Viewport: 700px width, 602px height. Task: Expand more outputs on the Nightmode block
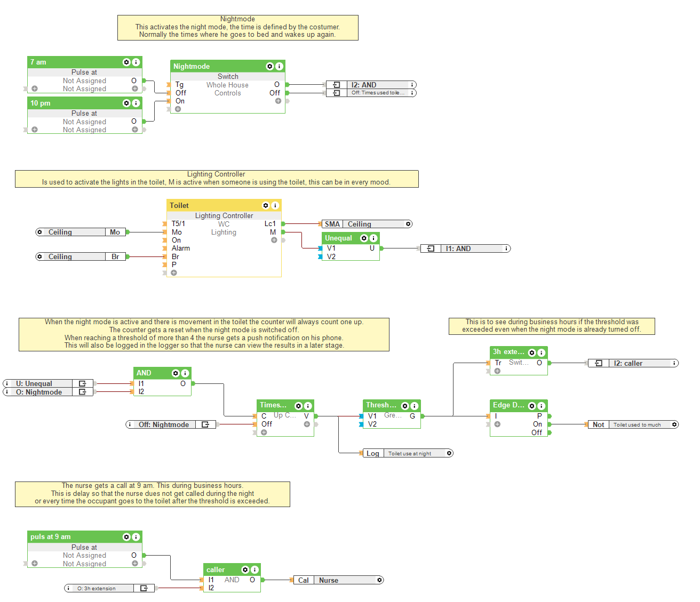(x=278, y=101)
